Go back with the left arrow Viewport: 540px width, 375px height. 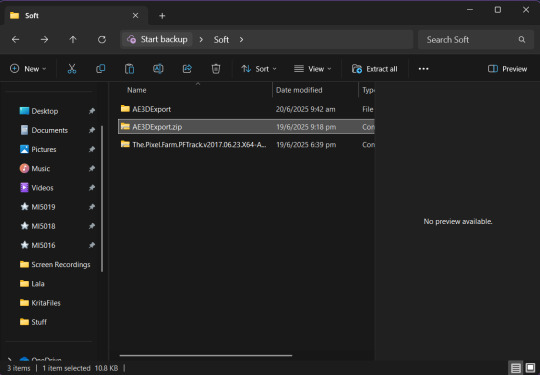[15, 40]
